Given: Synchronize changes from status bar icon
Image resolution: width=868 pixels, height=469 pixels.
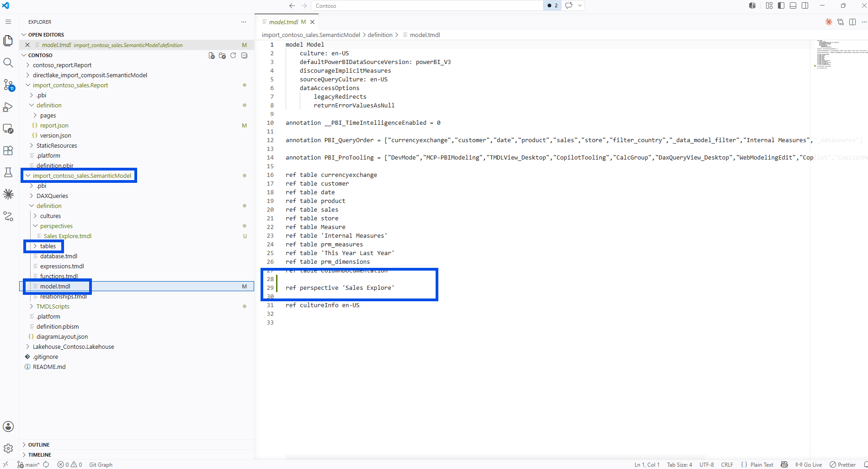Looking at the screenshot, I should click(x=46, y=464).
